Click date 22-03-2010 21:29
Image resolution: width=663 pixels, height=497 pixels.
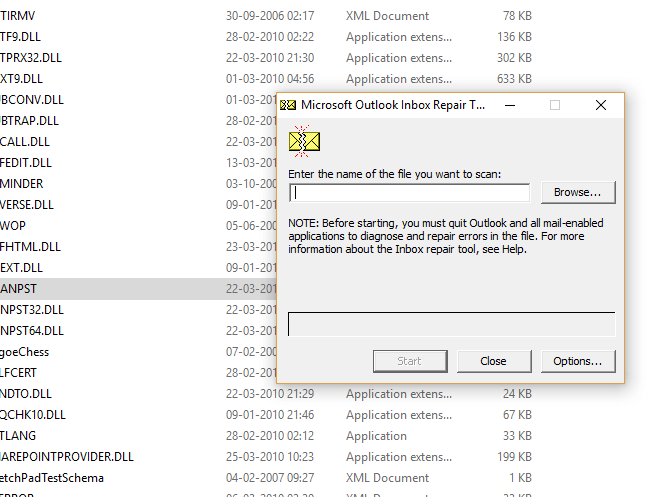click(270, 394)
